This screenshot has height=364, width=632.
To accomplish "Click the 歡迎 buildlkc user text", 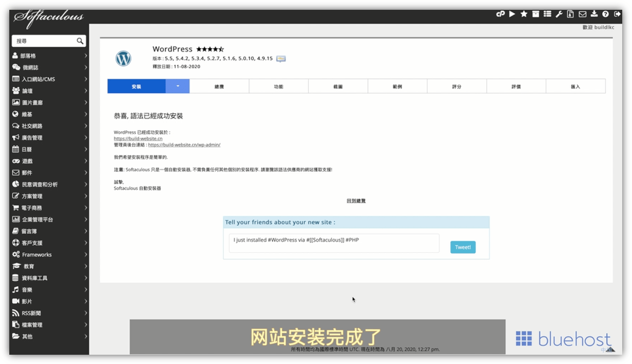I will point(598,27).
